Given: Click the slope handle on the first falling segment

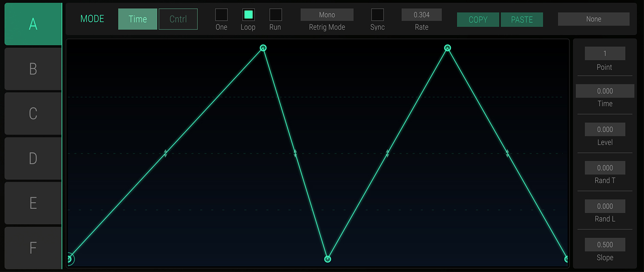Looking at the screenshot, I should (x=295, y=153).
